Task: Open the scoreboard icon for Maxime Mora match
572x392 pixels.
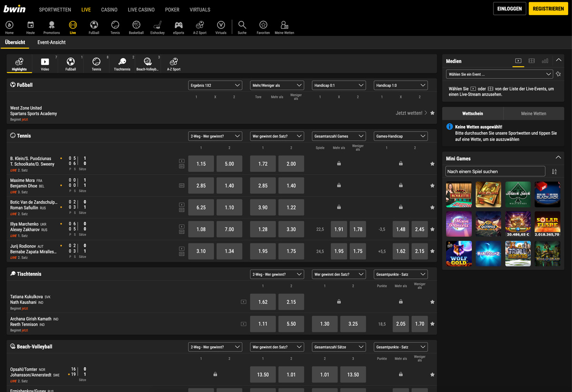Action: (182, 186)
